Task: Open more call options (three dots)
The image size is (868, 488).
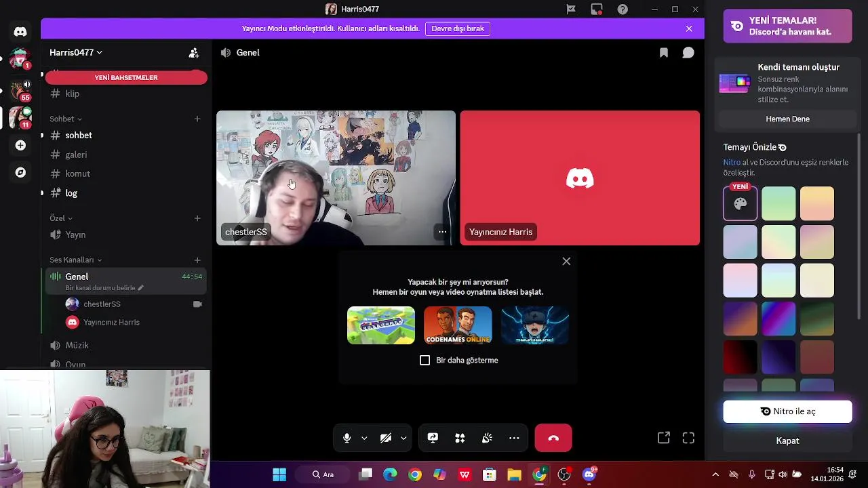Action: click(514, 439)
